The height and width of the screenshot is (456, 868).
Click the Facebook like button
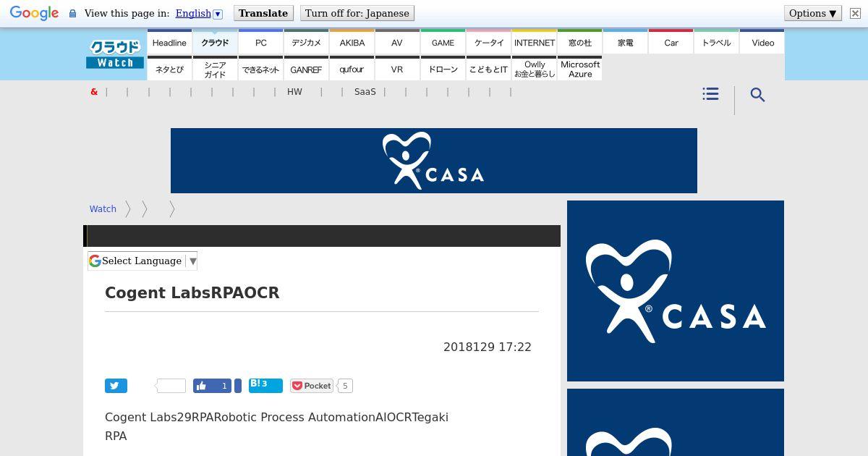click(x=212, y=386)
